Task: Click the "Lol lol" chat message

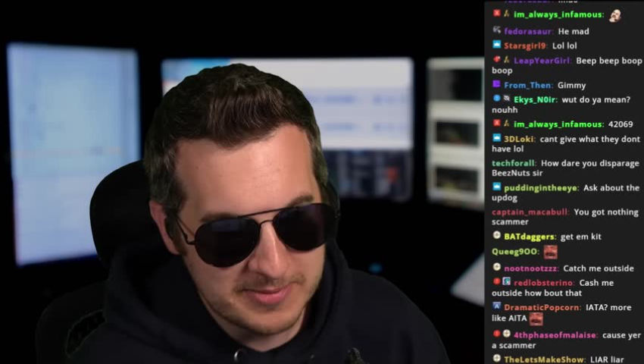Action: point(564,45)
